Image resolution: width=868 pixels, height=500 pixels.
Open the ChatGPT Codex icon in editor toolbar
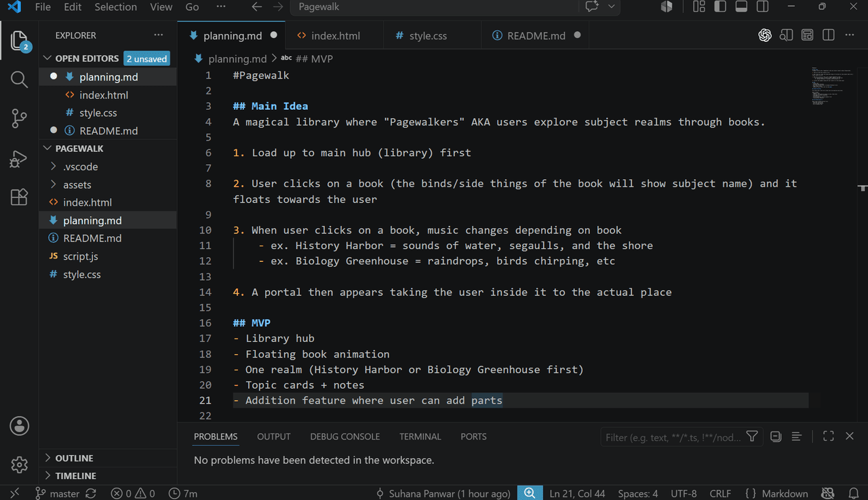click(x=765, y=35)
